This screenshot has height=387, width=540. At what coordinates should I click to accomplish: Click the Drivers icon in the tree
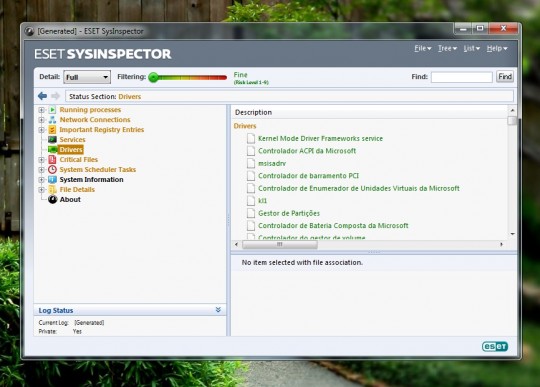coord(52,149)
